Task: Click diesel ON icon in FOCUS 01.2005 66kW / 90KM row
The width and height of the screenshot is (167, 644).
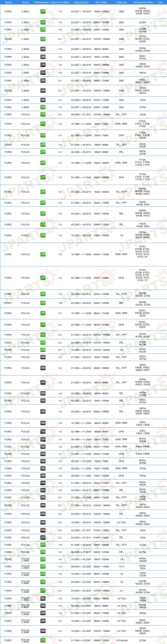Action: (x=43, y=383)
